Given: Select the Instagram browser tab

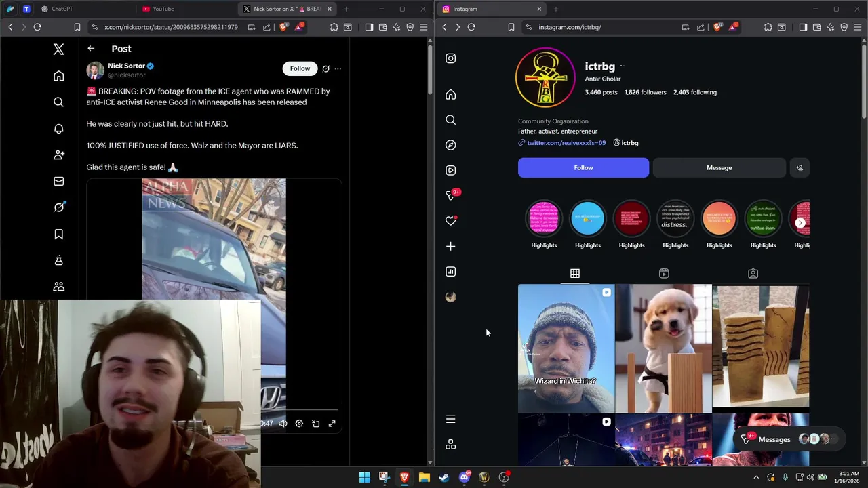Looking at the screenshot, I should (x=491, y=9).
